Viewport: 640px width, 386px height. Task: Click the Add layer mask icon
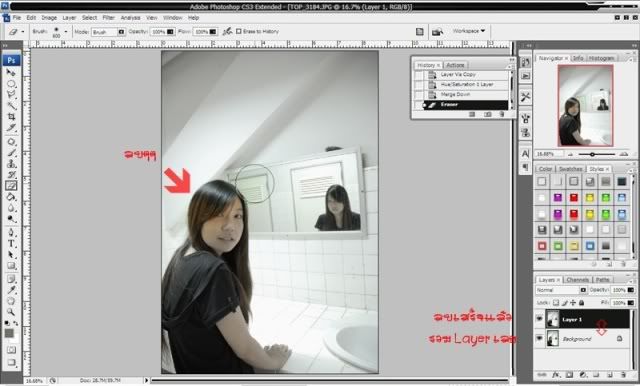[569, 375]
